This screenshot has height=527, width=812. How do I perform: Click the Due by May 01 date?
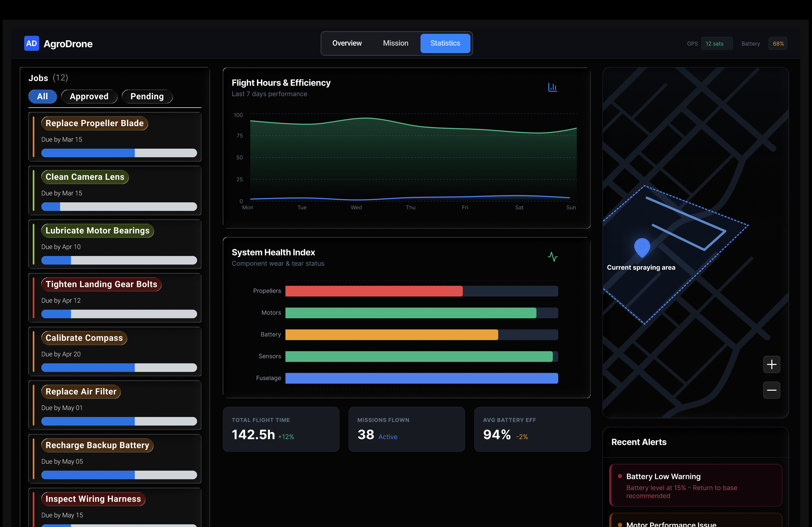62,408
